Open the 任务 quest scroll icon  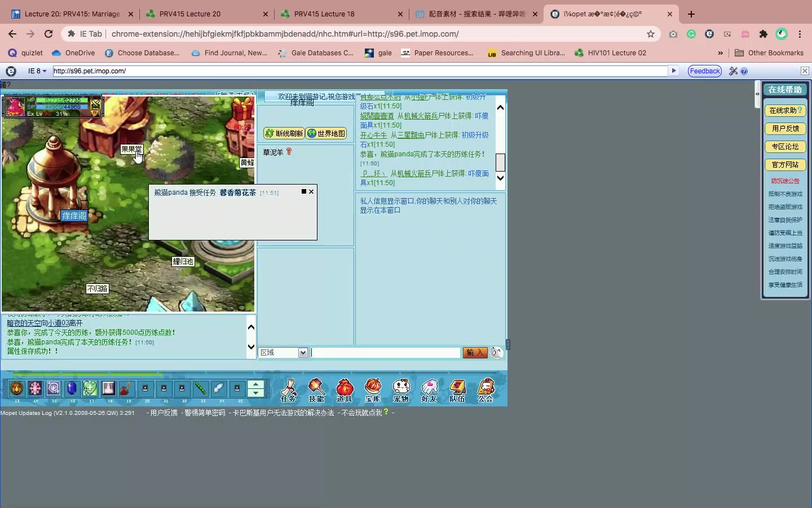click(289, 389)
